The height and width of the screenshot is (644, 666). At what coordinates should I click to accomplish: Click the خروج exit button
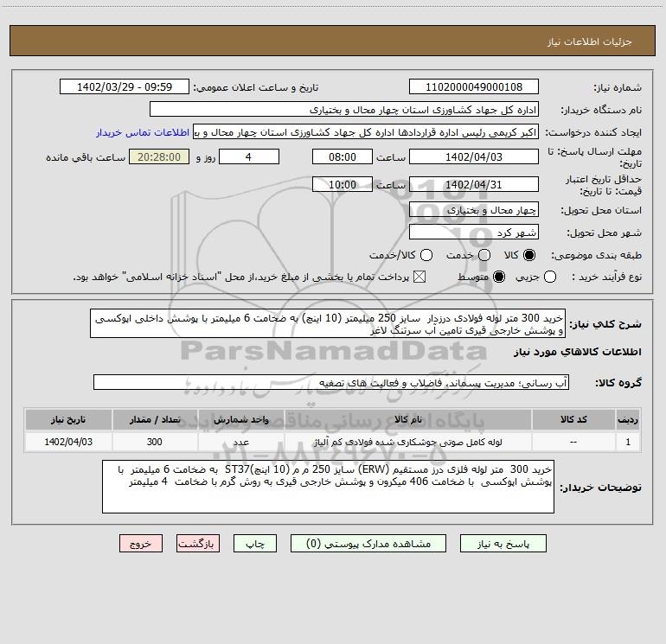141,544
